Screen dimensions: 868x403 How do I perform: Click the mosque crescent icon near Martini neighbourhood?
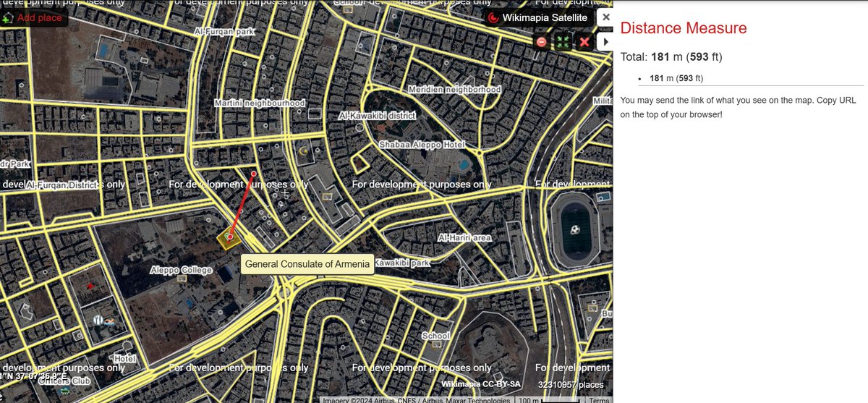303,153
